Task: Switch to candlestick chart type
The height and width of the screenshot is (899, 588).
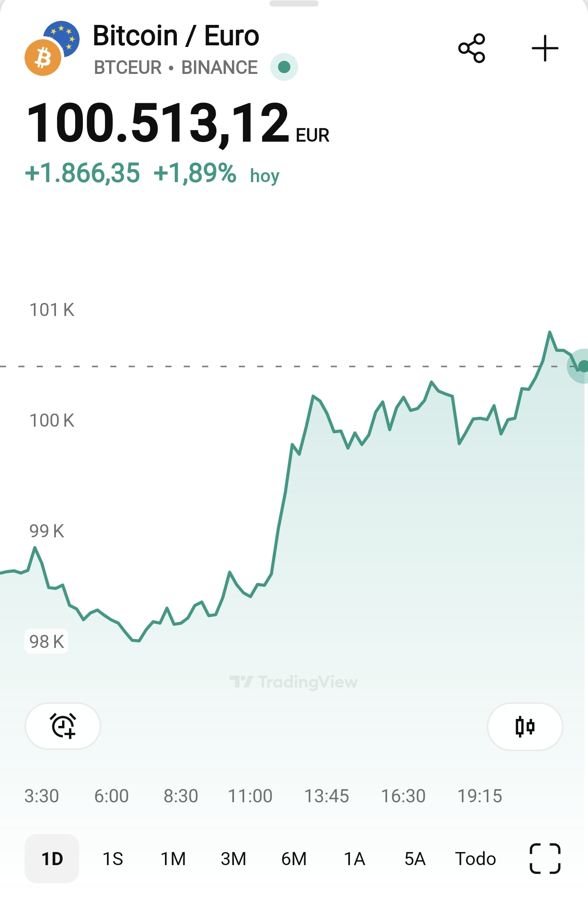Action: pos(525,726)
